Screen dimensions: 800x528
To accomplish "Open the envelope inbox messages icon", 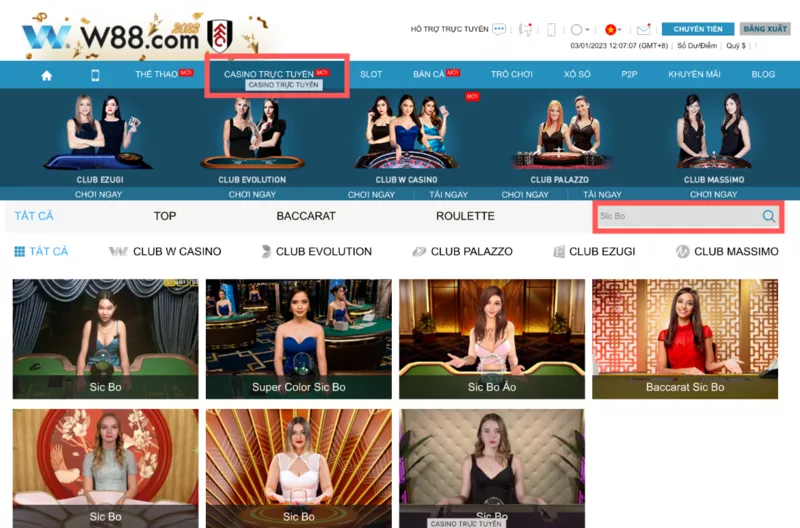I will [643, 29].
